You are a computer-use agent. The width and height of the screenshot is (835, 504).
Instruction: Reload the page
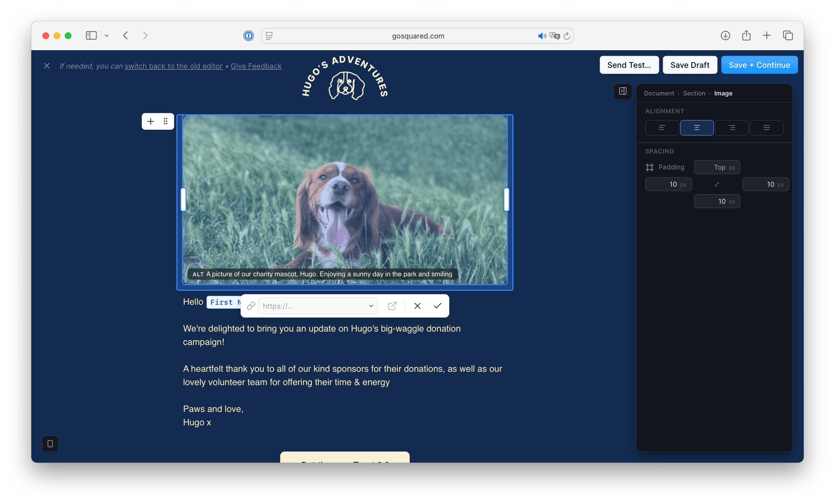pos(567,36)
